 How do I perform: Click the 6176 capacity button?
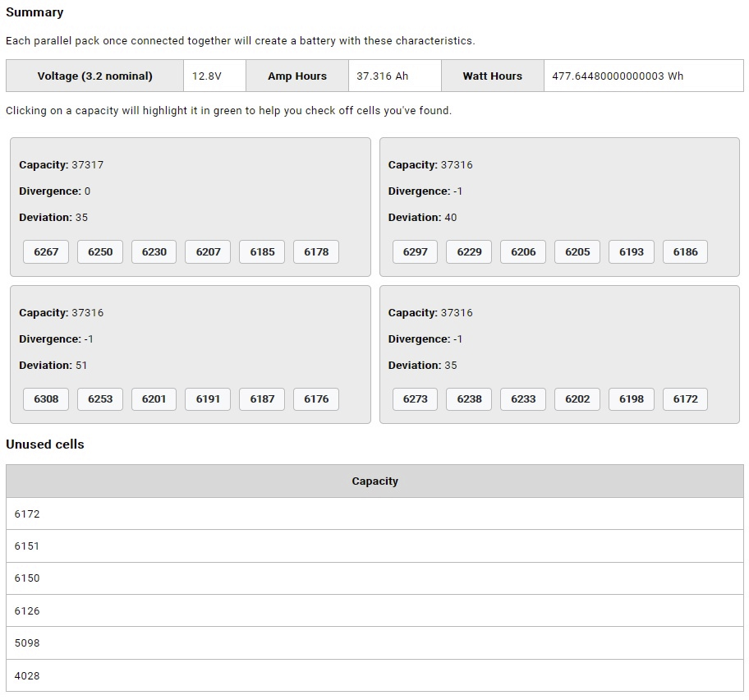[316, 399]
